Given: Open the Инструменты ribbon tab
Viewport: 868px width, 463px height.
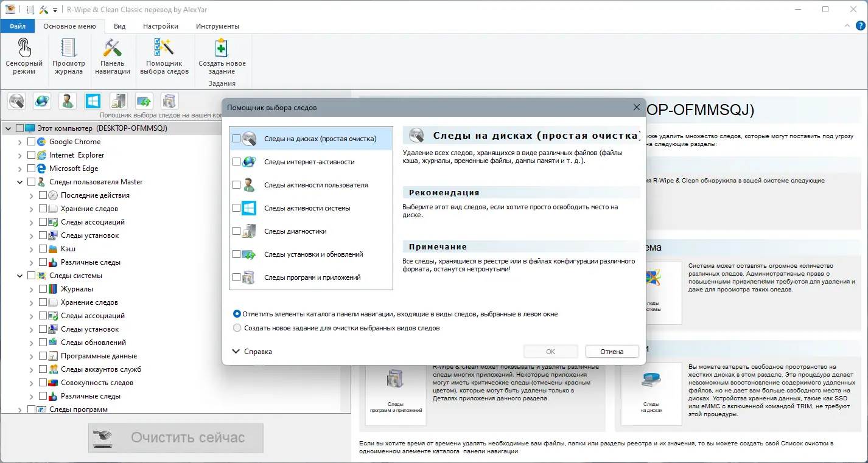Looking at the screenshot, I should click(217, 26).
